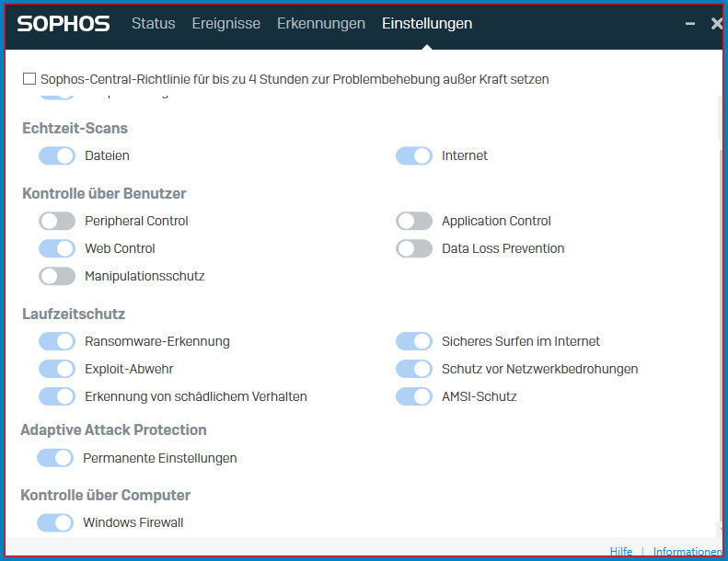Open the Status tab
Screen dimensions: 728x561
tap(153, 24)
